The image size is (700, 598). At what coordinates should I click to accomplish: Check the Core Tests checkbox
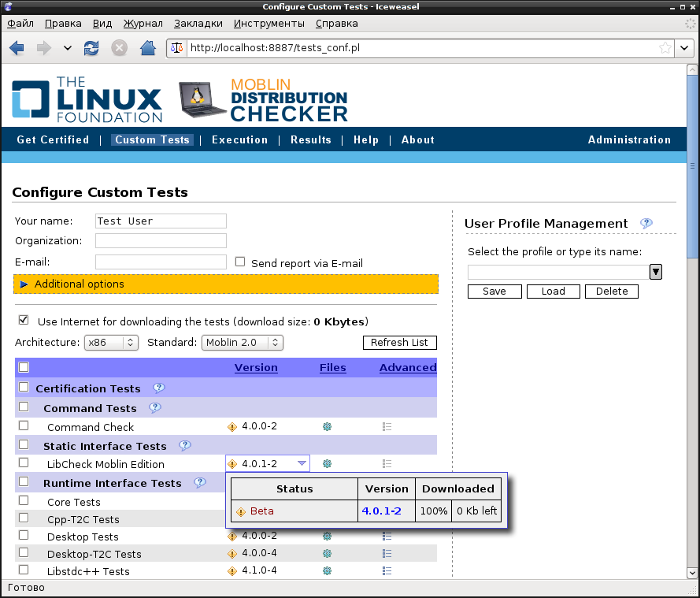pos(24,500)
